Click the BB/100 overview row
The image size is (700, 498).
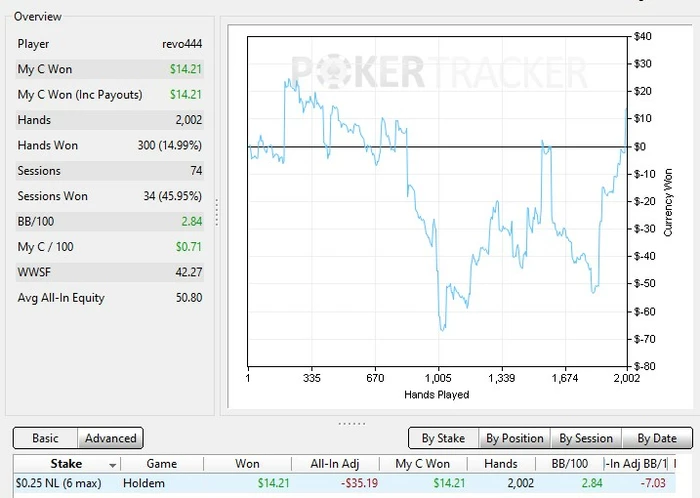(x=110, y=222)
